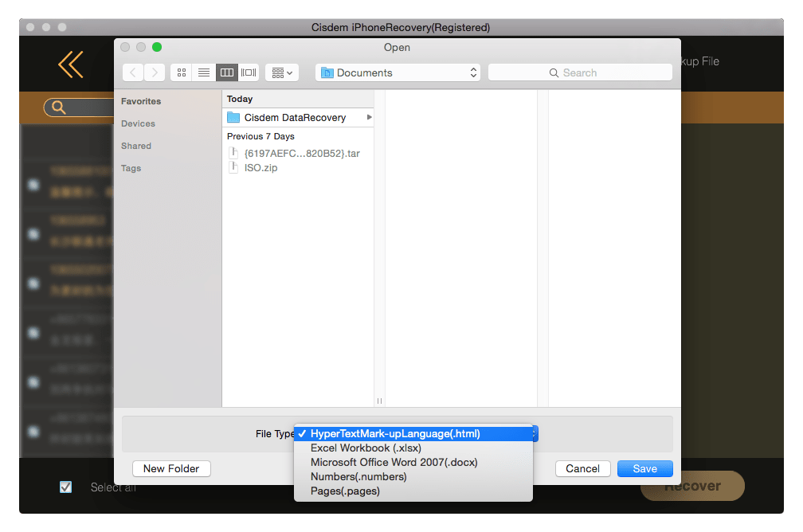Choose Numbers(.numbers) file type

click(413, 477)
